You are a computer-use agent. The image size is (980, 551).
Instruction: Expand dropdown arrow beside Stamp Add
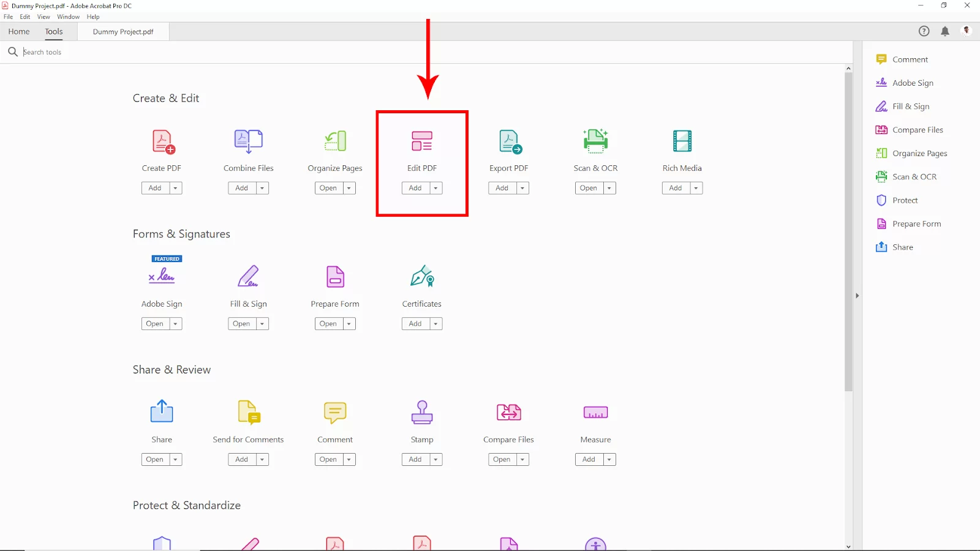pos(435,459)
